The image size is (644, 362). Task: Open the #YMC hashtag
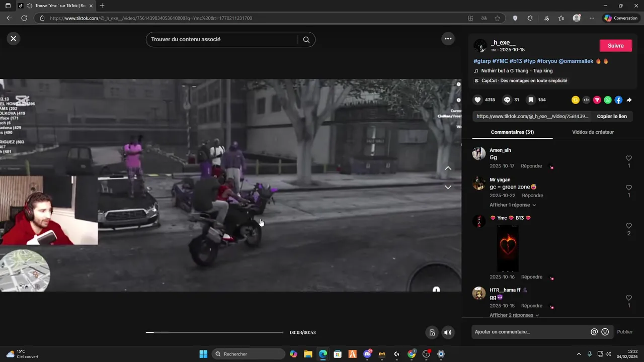[500, 61]
